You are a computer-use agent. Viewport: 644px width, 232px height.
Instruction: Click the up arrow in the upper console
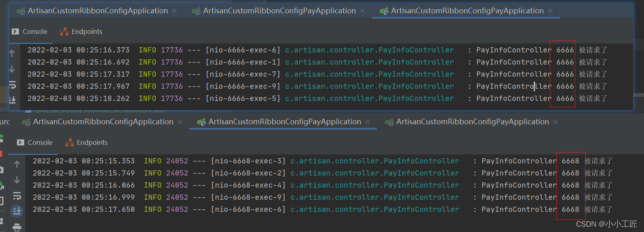coord(12,53)
